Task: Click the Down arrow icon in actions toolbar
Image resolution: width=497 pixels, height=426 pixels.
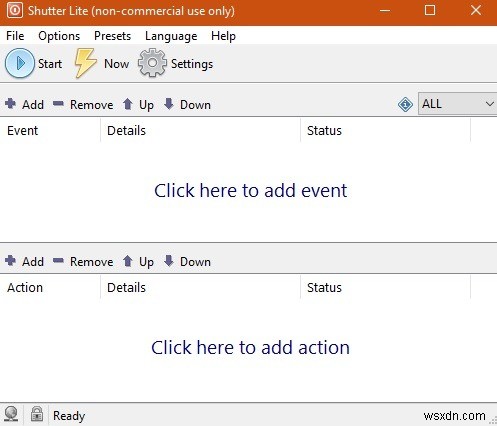Action: [x=169, y=261]
